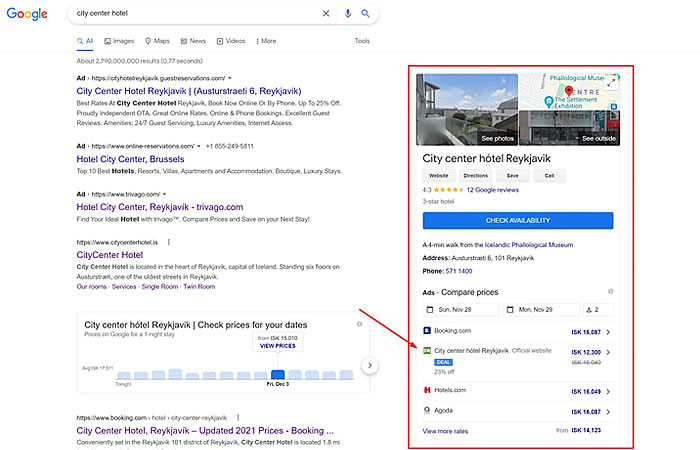
Task: Open options dots beside the booking.com result
Action: click(238, 417)
